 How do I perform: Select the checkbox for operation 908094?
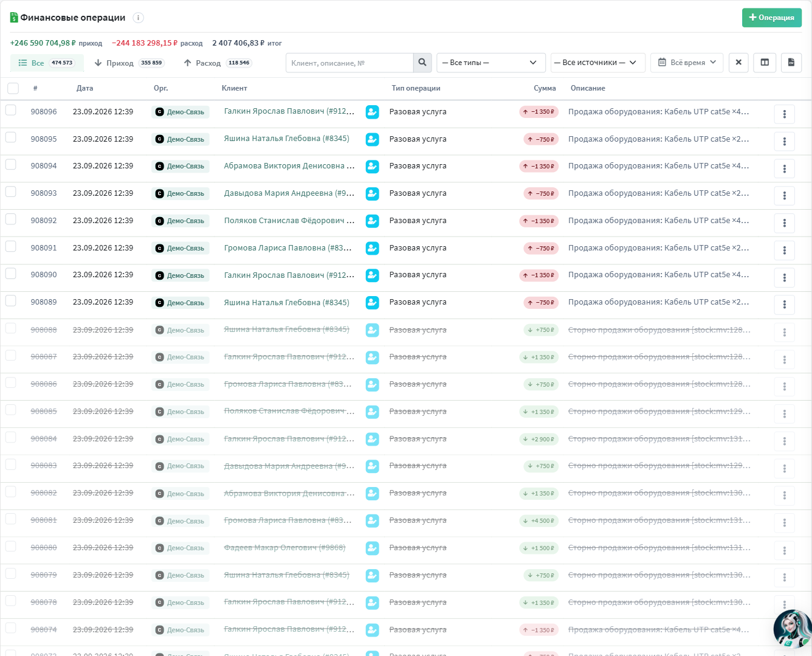point(11,164)
